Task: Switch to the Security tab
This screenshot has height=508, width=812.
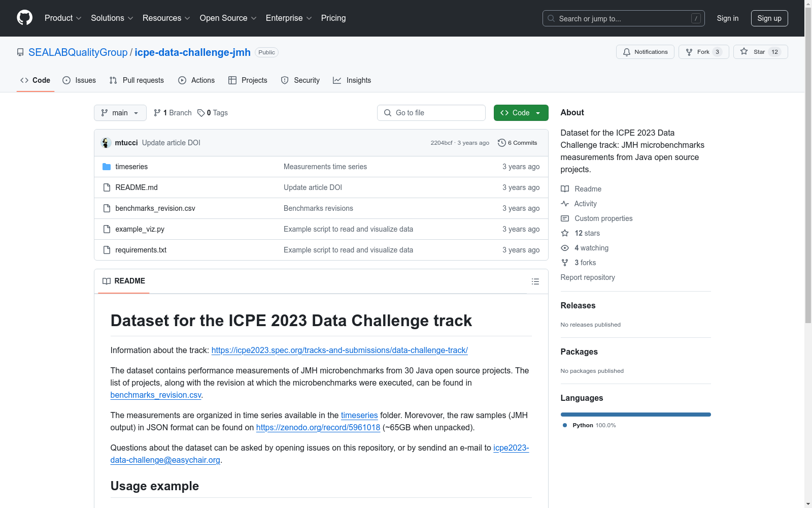Action: point(300,80)
